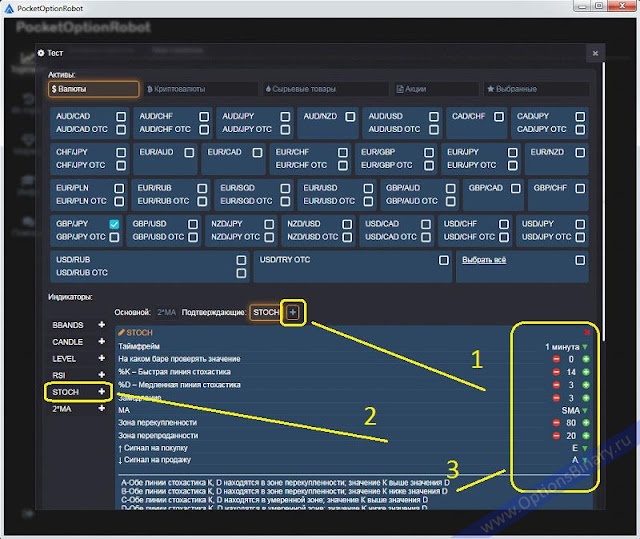Select BBANDS in the indicators list
This screenshot has width=640, height=539.
68,325
